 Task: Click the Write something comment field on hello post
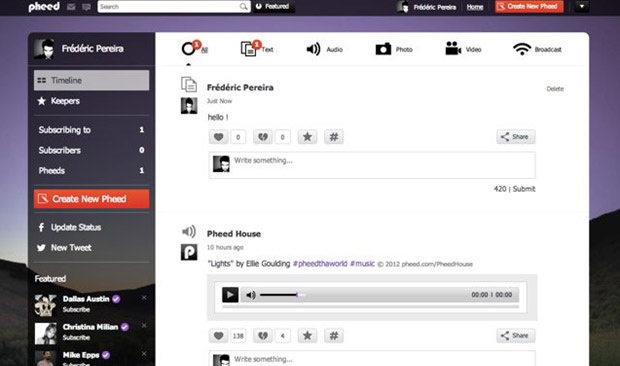(372, 165)
